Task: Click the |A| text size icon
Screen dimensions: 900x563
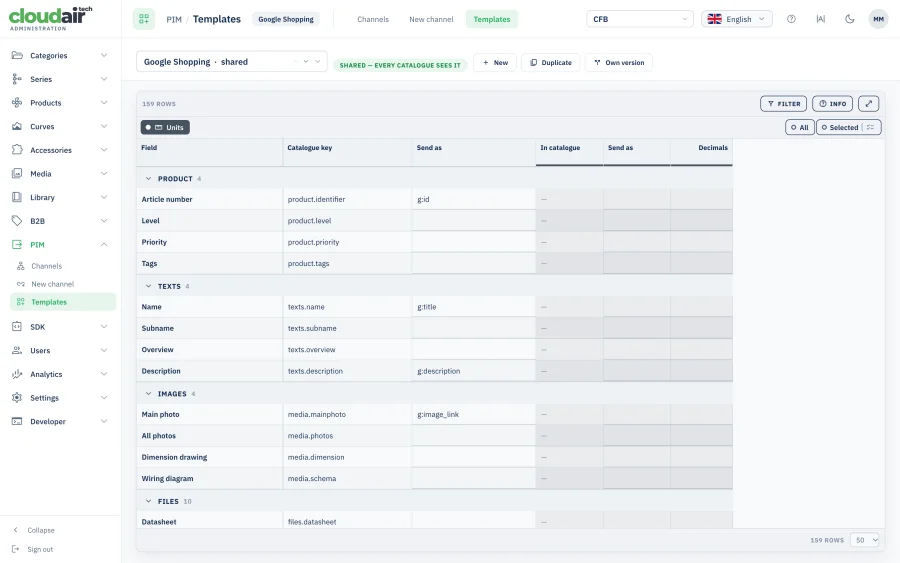Action: (x=821, y=19)
